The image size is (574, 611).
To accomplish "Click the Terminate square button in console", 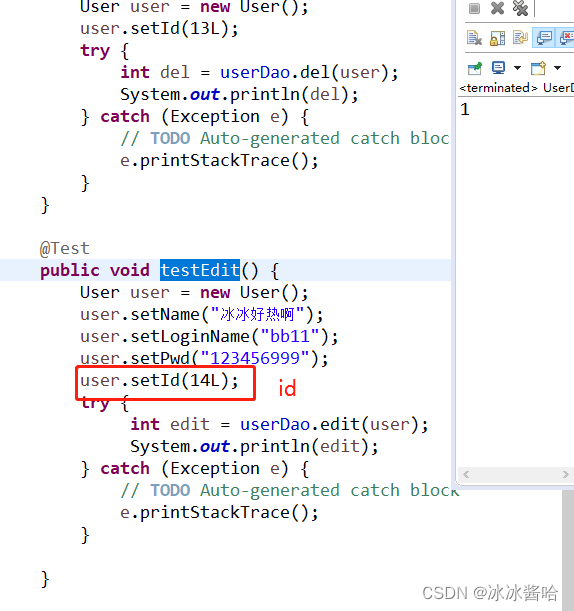I will click(474, 8).
